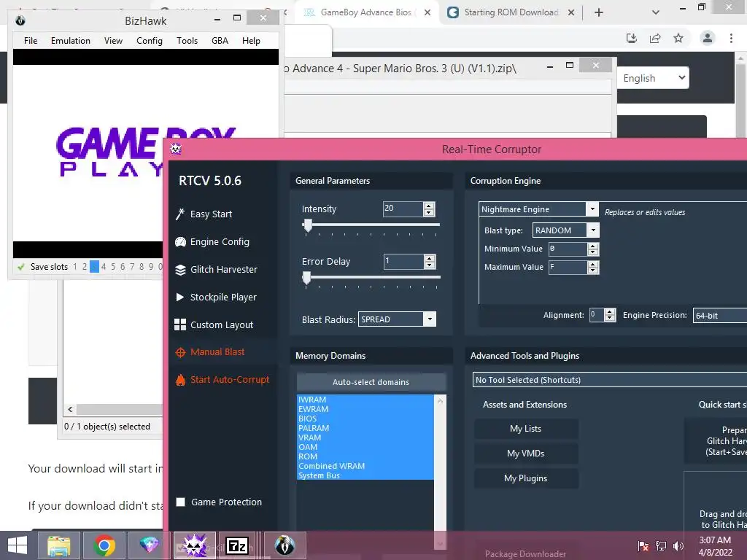747x560 pixels.
Task: Select BizHawk save slot 7
Action: tap(132, 267)
